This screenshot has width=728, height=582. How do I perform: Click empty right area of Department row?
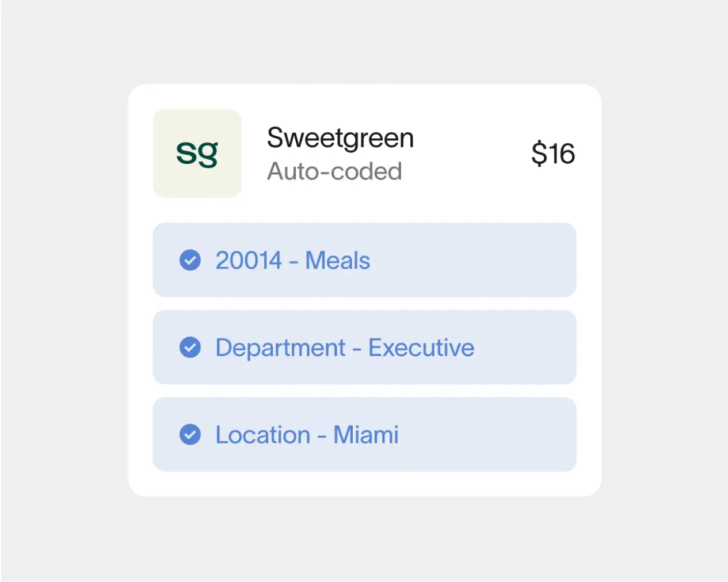529,347
